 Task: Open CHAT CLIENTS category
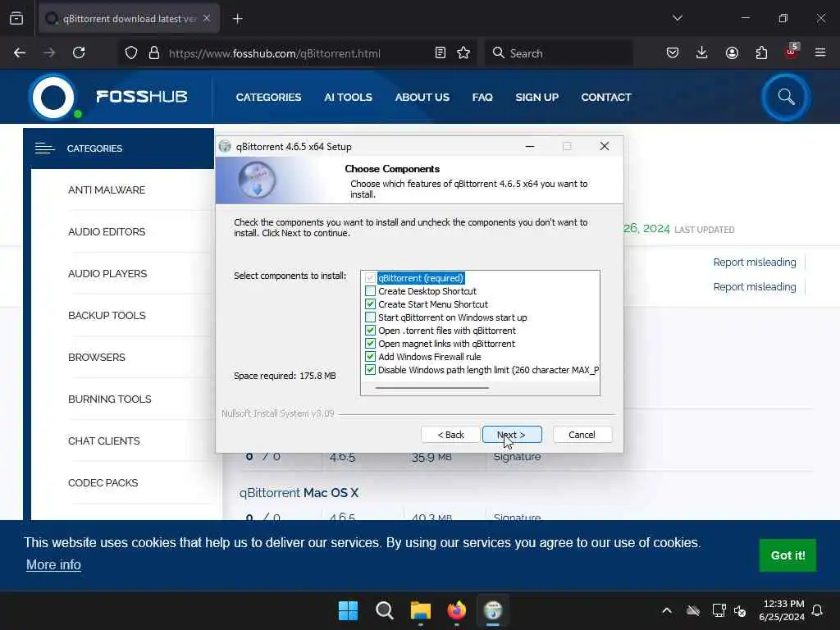pos(104,441)
